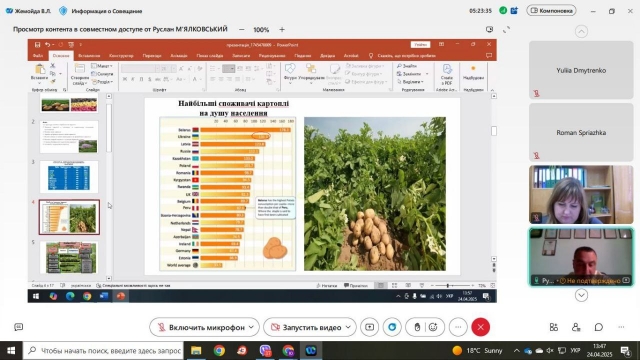
Task: Open the participants panel icon
Action: click(x=576, y=327)
